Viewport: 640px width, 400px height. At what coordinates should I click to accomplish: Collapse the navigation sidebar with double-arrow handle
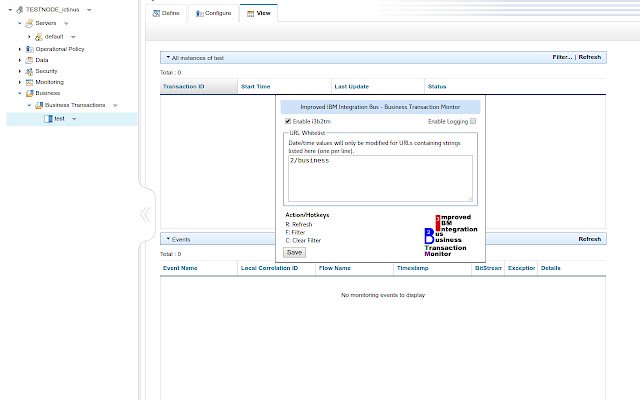(x=145, y=215)
